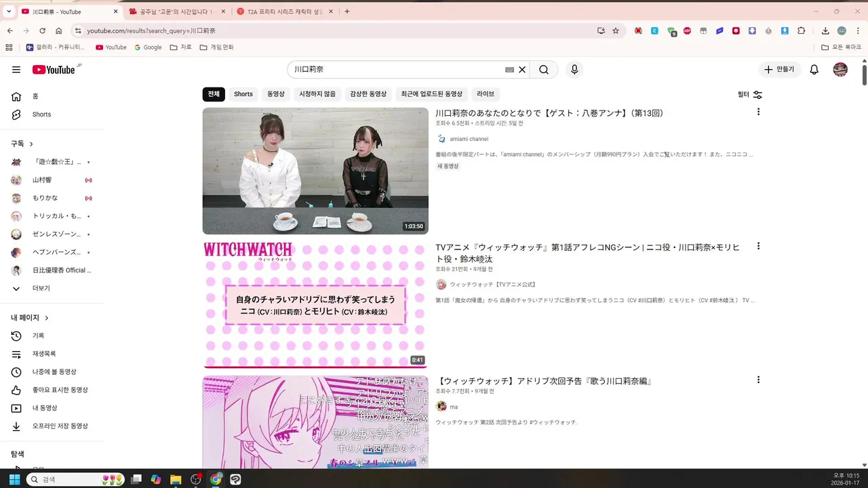Open the WITCHWATCH アフレコNG video thumbnail
The width and height of the screenshot is (868, 488).
pyautogui.click(x=315, y=305)
